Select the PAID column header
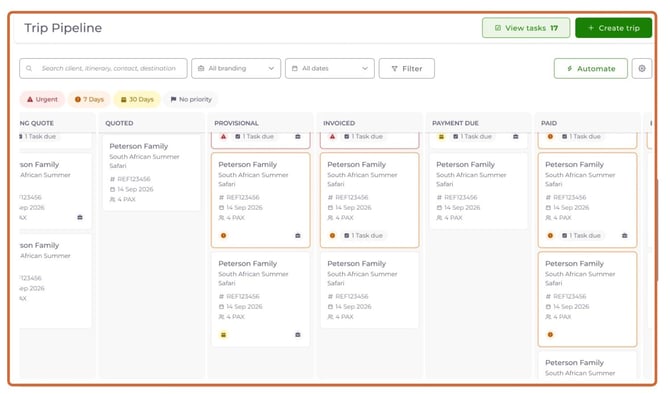Screen dimensions: 670x394 pyautogui.click(x=549, y=123)
